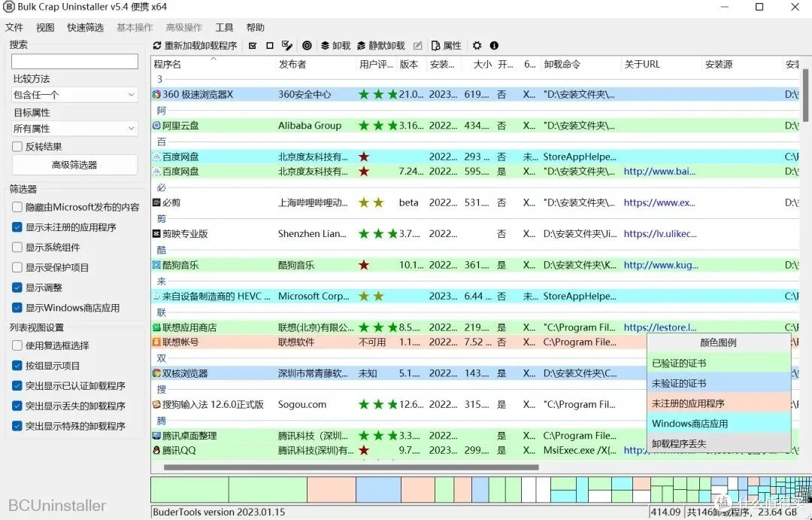Open the 文件 menu
Viewport: 812px width, 520px height.
14,28
